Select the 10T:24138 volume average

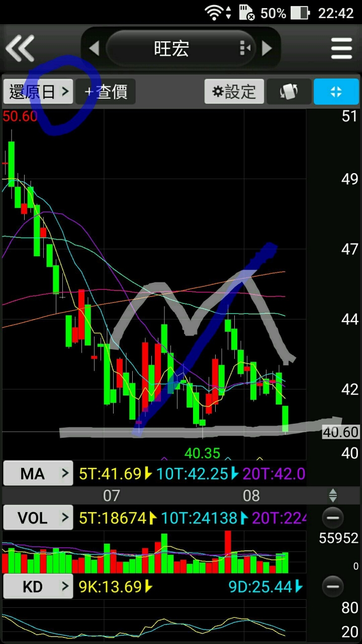coord(205,518)
